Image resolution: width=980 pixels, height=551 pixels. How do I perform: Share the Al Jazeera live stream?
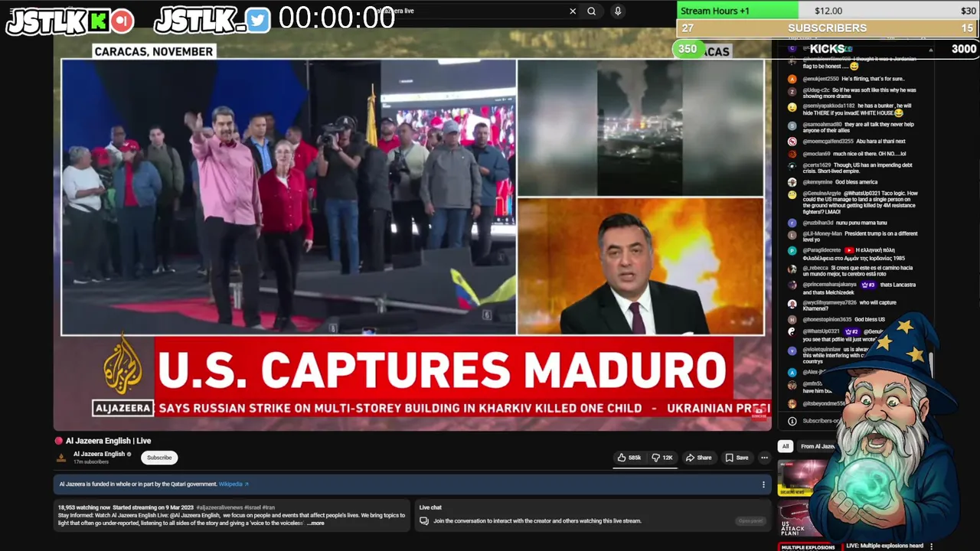[699, 458]
